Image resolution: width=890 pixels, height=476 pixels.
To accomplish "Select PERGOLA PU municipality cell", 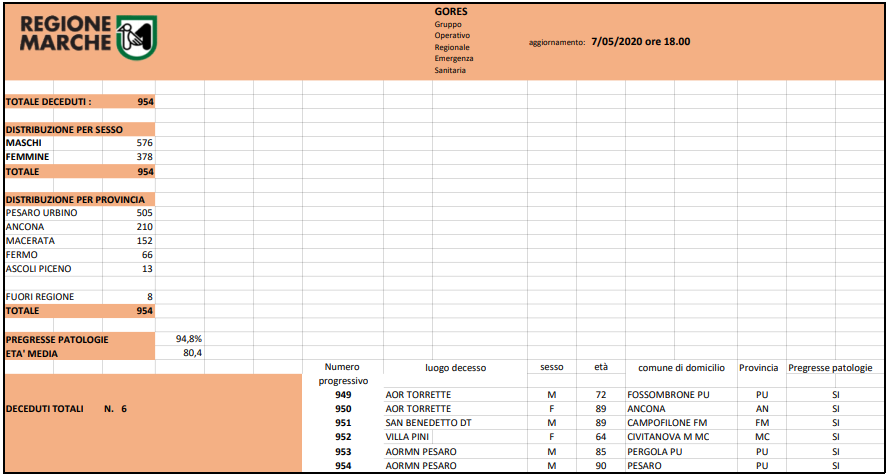I will point(654,452).
